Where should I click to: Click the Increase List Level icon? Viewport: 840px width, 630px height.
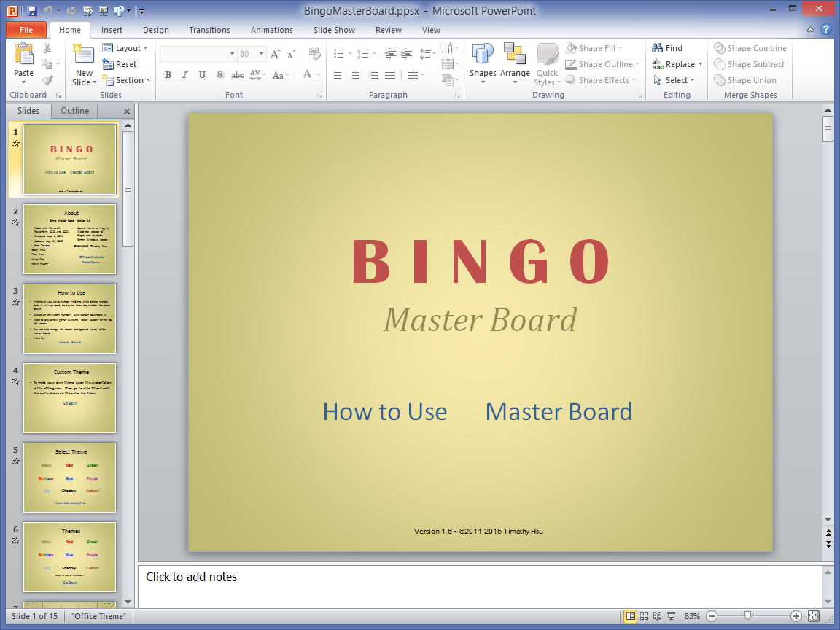(x=407, y=53)
